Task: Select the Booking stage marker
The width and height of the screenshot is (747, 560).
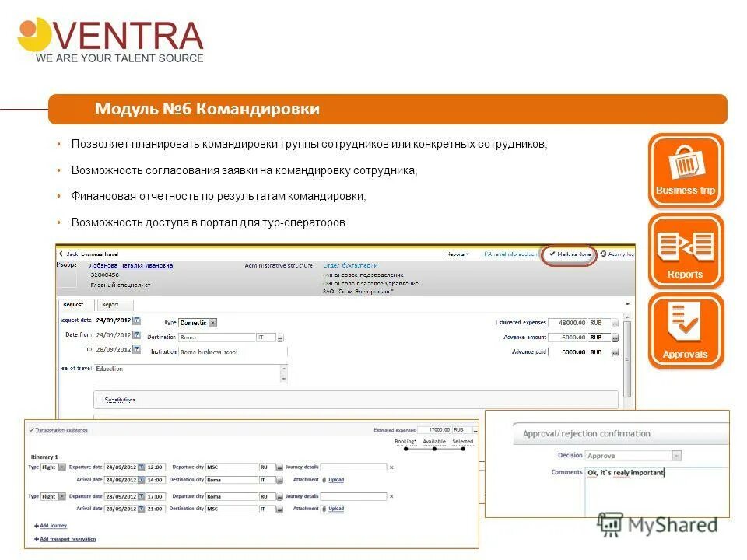Action: pos(406,449)
